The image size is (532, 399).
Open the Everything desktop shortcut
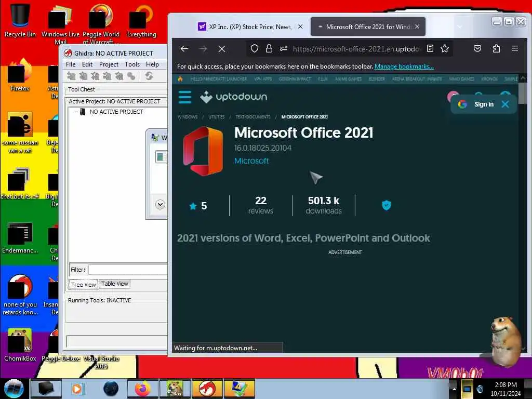141,20
